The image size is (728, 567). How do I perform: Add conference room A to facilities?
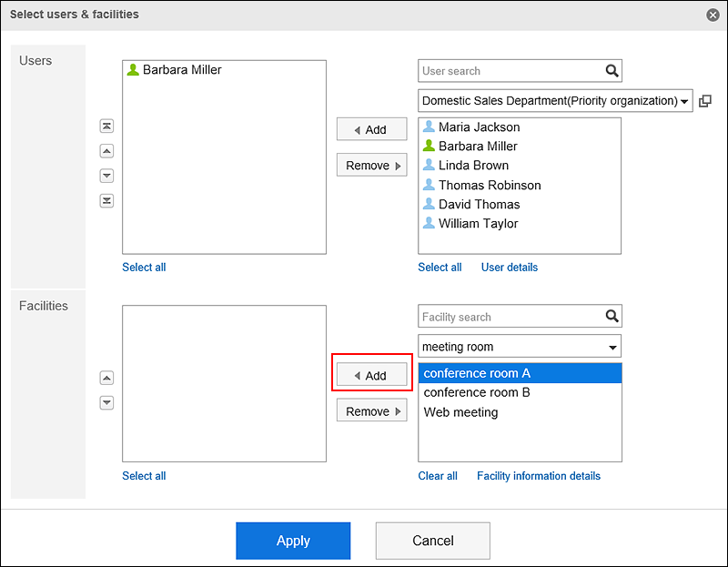[x=372, y=375]
